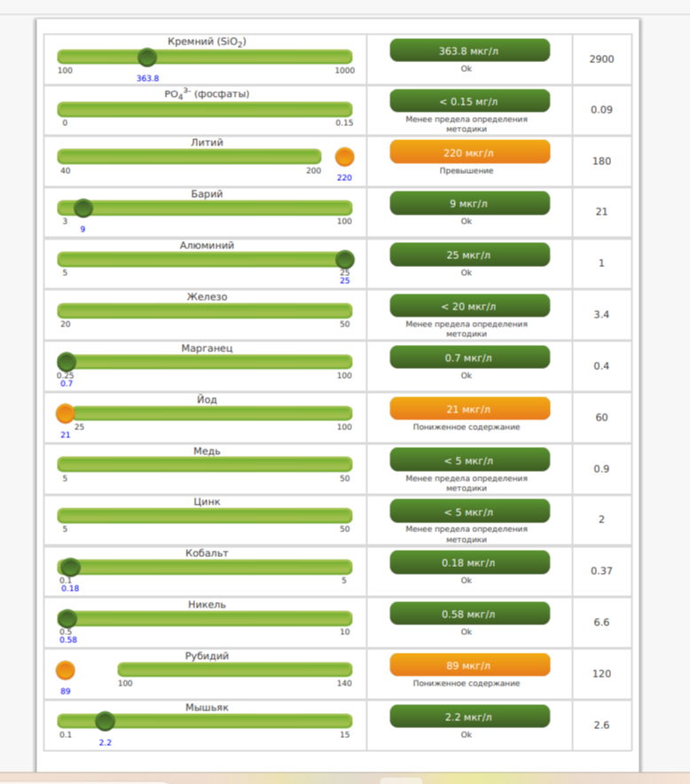The height and width of the screenshot is (784, 690).
Task: Click the < 5 мкг/л Цинк badge
Action: pos(469,511)
